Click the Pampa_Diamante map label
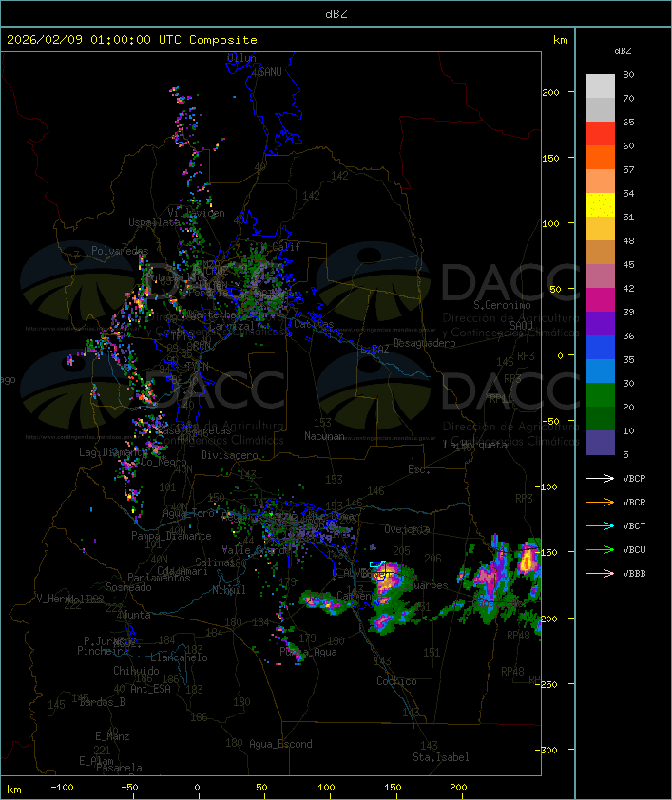672x800 pixels. [171, 536]
